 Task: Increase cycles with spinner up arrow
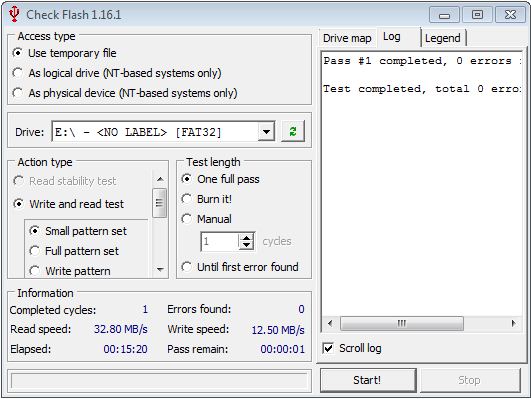(x=247, y=237)
